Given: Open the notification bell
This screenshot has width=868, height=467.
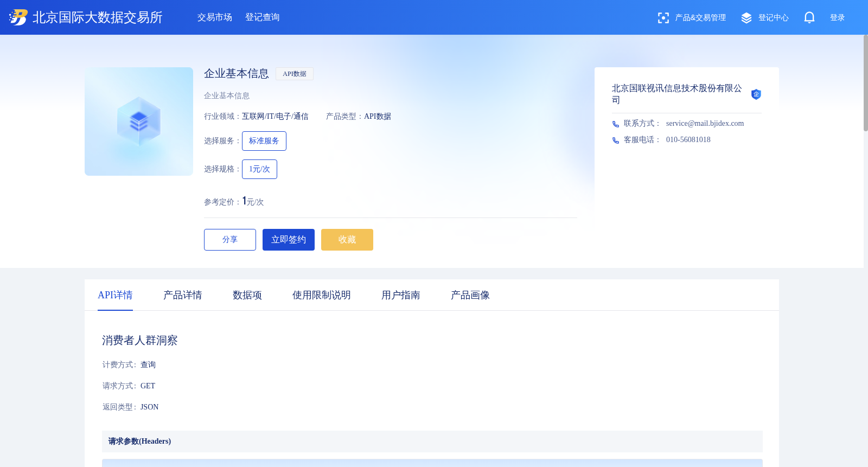Looking at the screenshot, I should [x=809, y=17].
